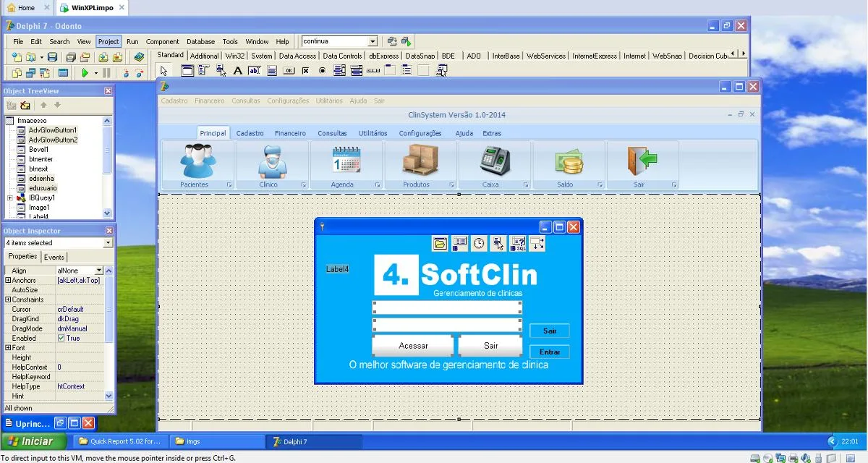Click the Produtos boxes icon
The image size is (868, 463).
pyautogui.click(x=420, y=160)
